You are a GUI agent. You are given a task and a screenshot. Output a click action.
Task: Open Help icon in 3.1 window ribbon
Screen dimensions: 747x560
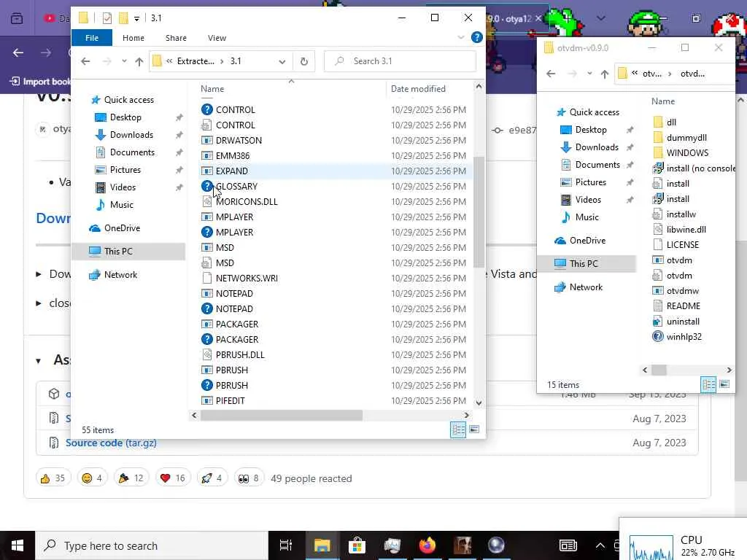476,37
